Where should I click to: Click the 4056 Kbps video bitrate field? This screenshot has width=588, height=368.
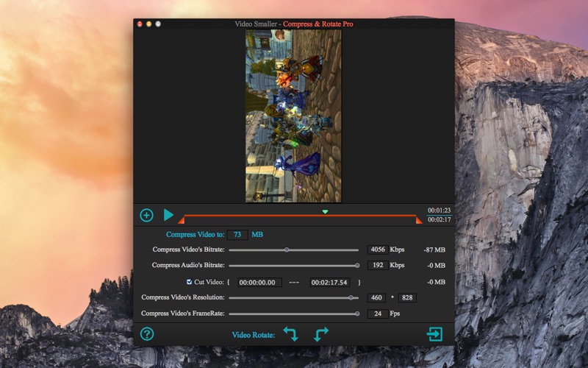(378, 250)
